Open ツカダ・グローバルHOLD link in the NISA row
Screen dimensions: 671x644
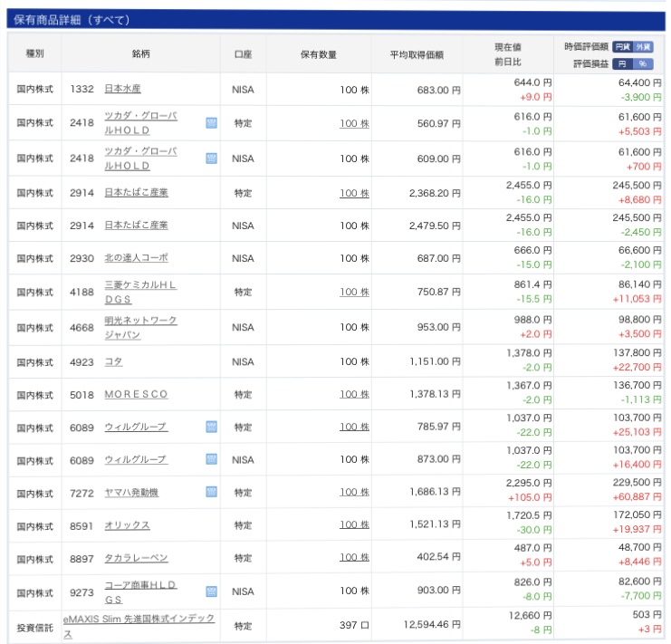140,159
